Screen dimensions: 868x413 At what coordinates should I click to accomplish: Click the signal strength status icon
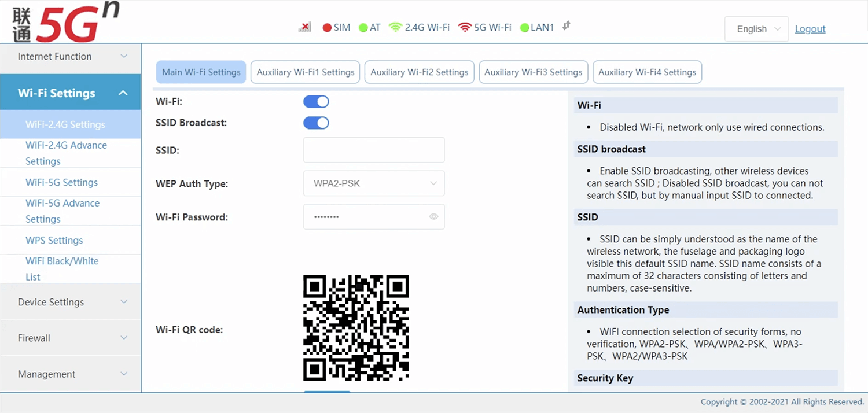tap(305, 27)
